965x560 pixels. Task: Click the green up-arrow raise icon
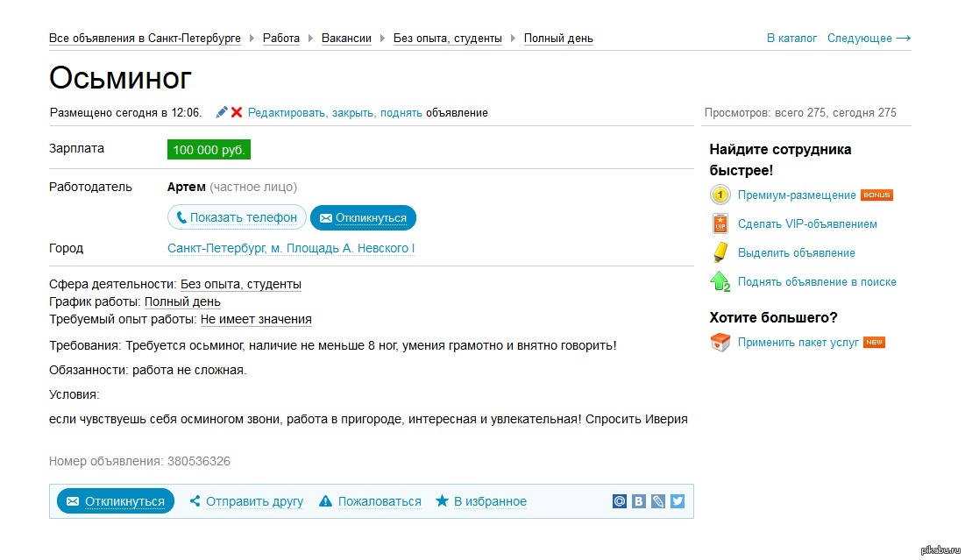(x=720, y=282)
